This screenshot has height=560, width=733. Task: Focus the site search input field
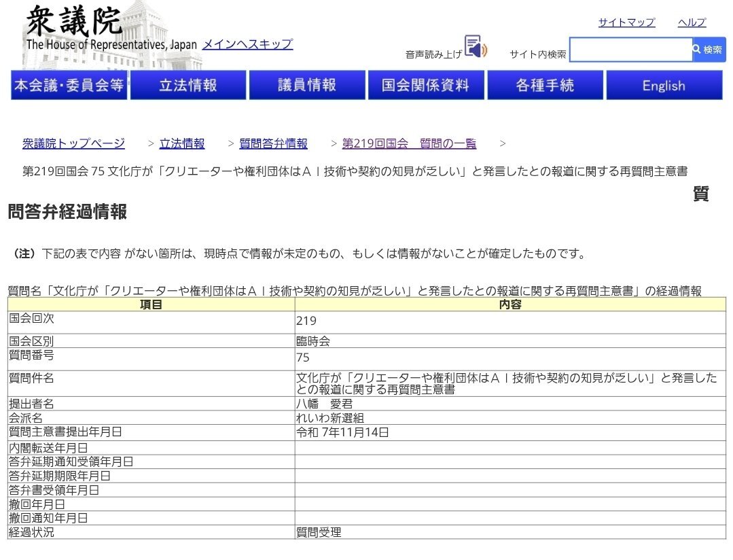tap(630, 50)
